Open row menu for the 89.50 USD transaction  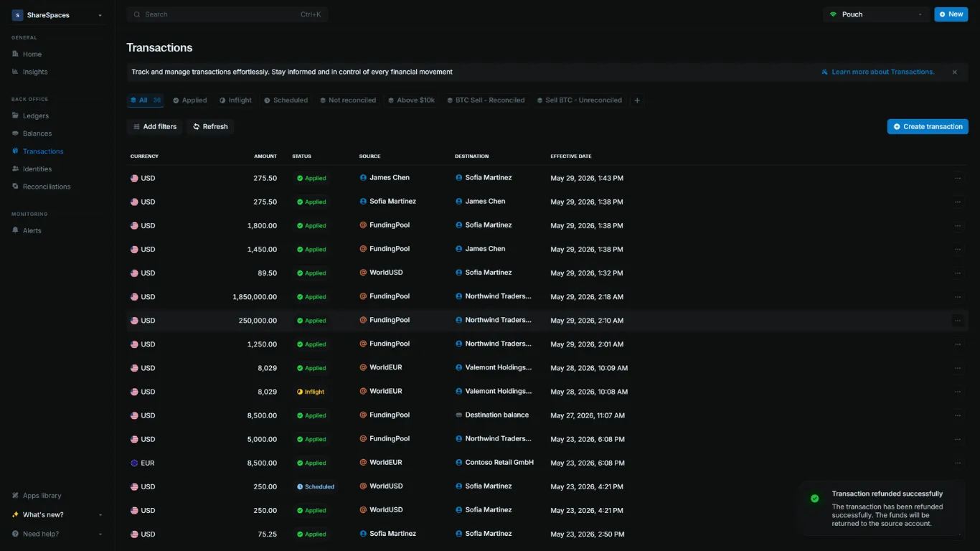coord(958,273)
